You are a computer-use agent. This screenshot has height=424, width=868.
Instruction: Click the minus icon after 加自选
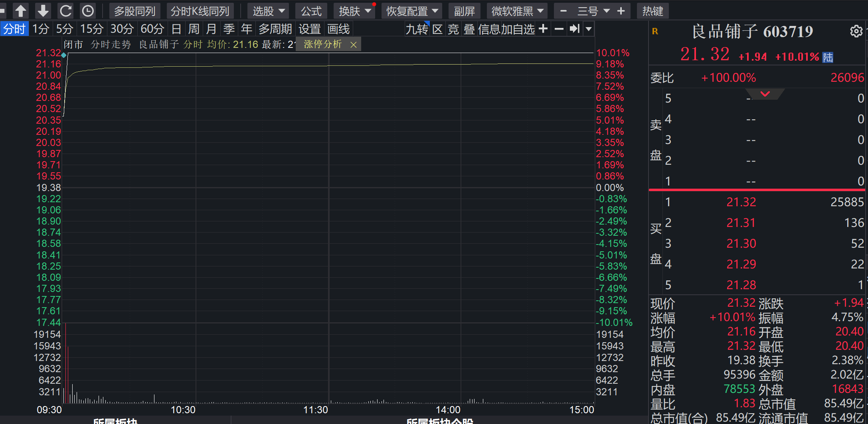(559, 29)
